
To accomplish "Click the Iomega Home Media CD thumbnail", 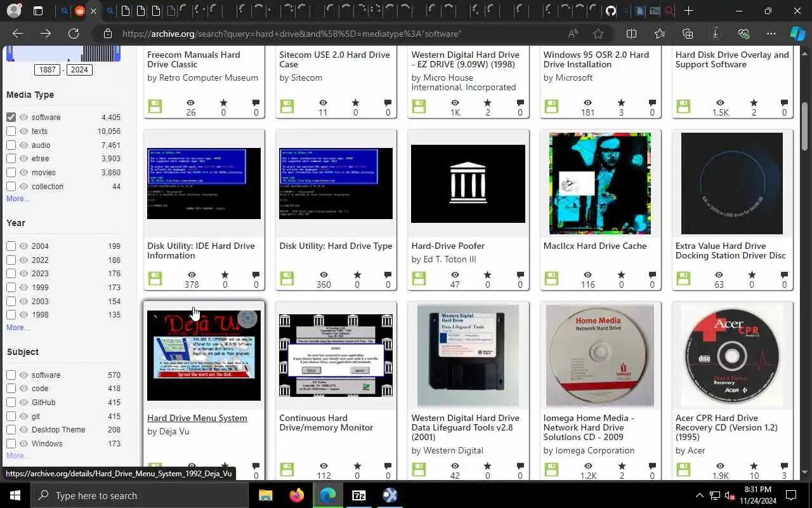I will tap(600, 355).
